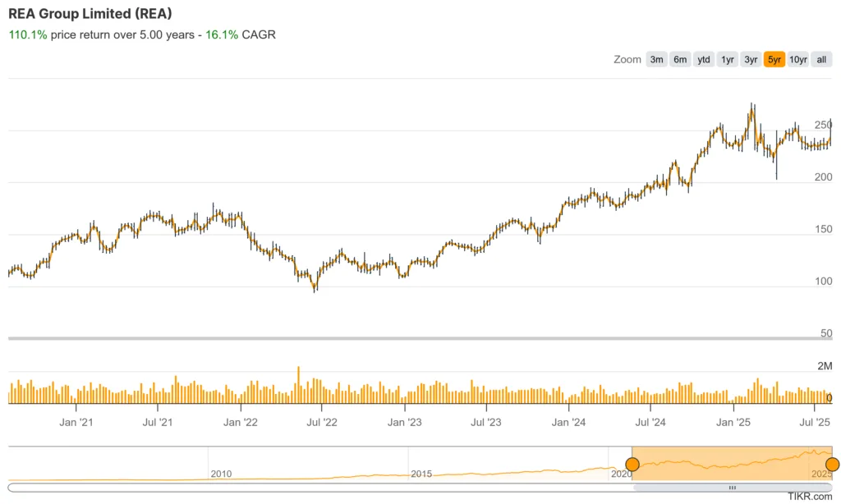This screenshot has height=504, width=841.
Task: Select the 10yr zoom range
Action: pos(798,59)
